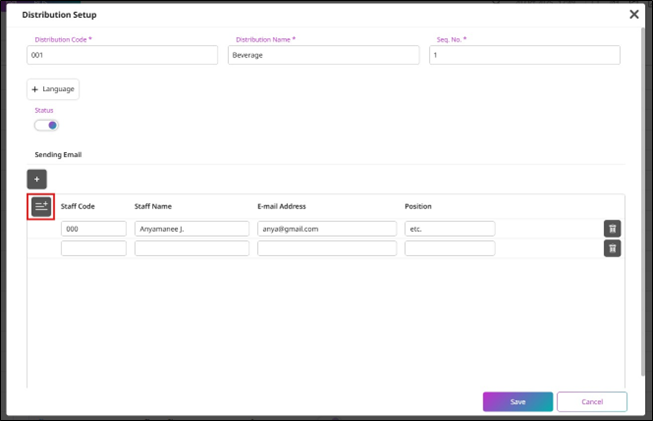Edit the Distribution Code field
Screen dimensions: 653x421
click(x=122, y=55)
